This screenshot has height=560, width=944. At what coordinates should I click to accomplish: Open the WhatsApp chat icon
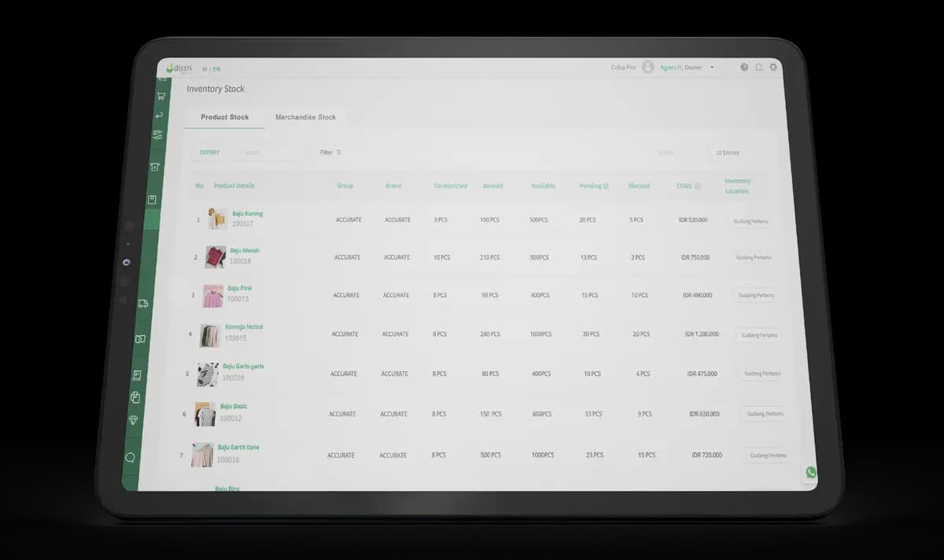(x=811, y=473)
